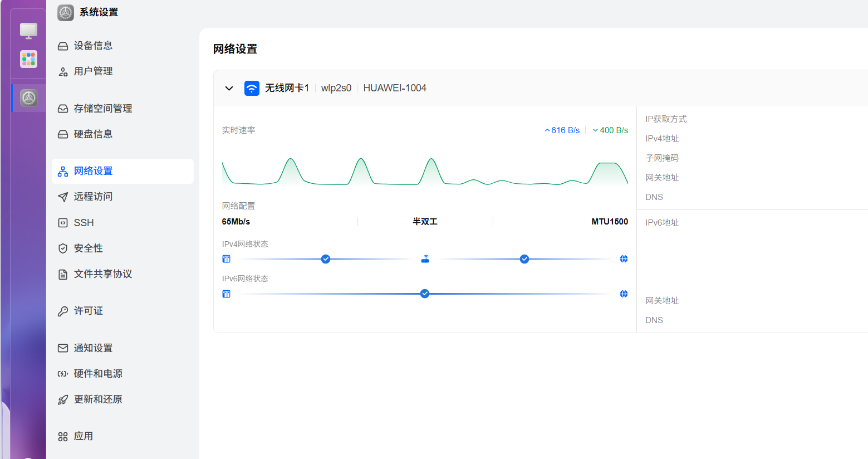
Task: Click the device icon on IPv6 status line
Action: click(x=227, y=294)
